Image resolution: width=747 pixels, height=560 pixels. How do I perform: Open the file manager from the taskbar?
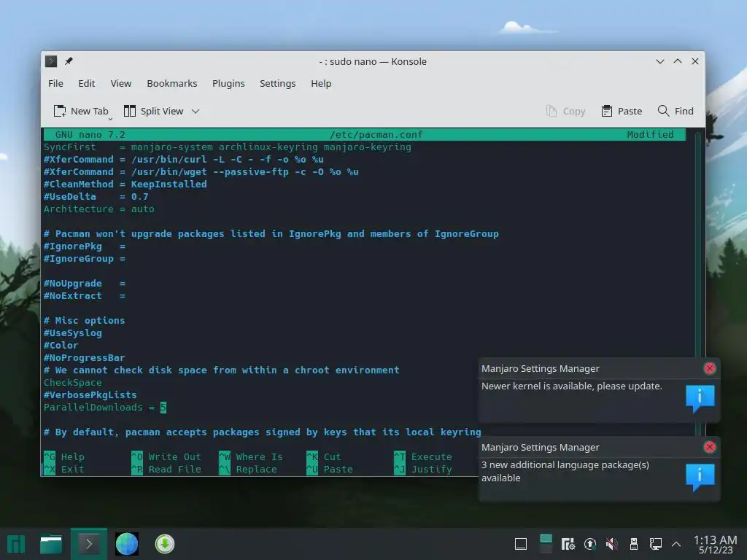(51, 544)
